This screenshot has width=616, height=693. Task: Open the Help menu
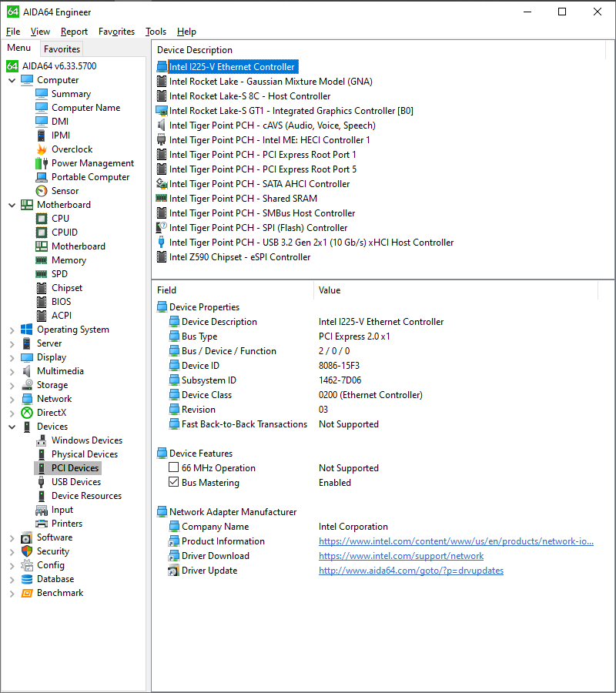click(x=186, y=32)
